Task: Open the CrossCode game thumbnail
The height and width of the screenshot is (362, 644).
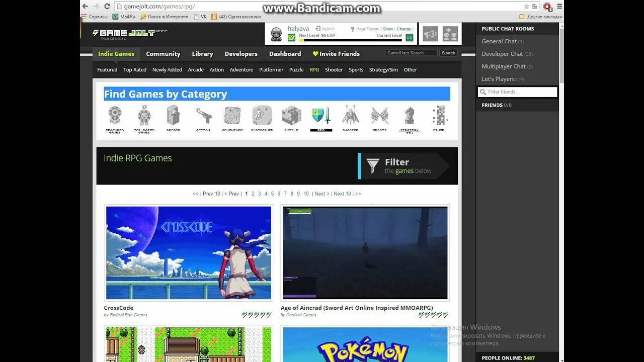Action: [188, 253]
